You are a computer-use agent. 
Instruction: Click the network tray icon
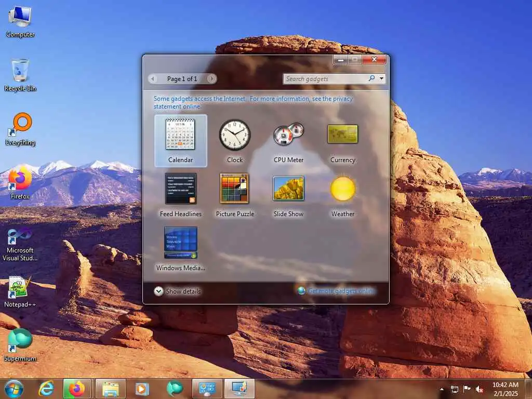pos(454,389)
